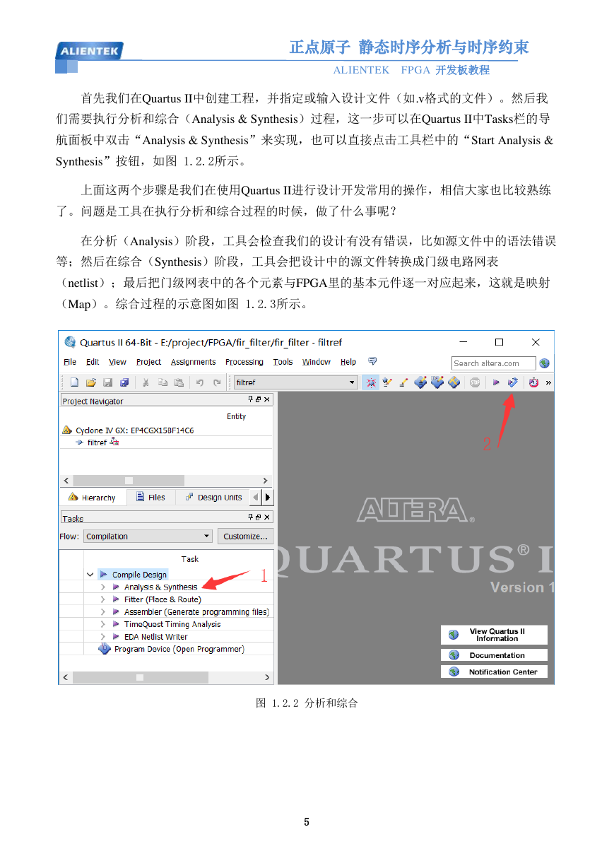This screenshot has height=868, width=614.
Task: Expand the Analysis & Synthesis task
Action: click(102, 587)
